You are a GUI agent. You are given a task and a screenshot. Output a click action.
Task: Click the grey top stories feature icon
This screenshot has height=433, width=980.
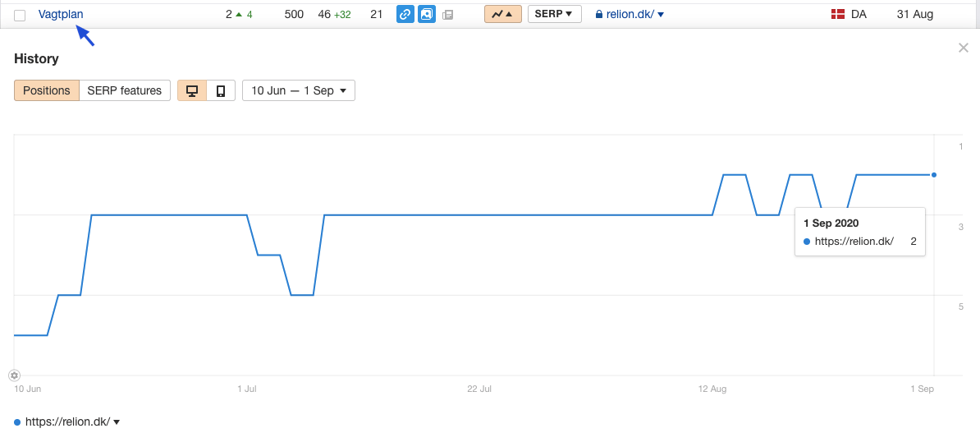(x=447, y=15)
